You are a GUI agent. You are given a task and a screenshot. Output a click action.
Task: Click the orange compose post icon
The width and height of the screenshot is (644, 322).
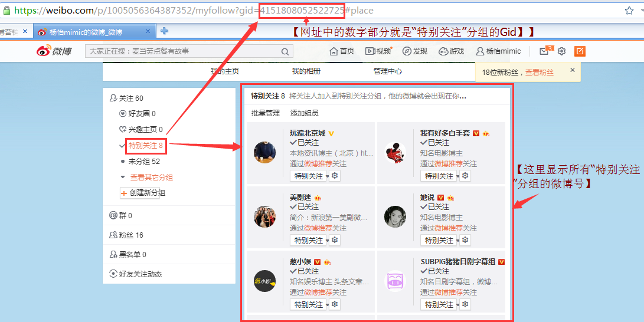coord(580,51)
